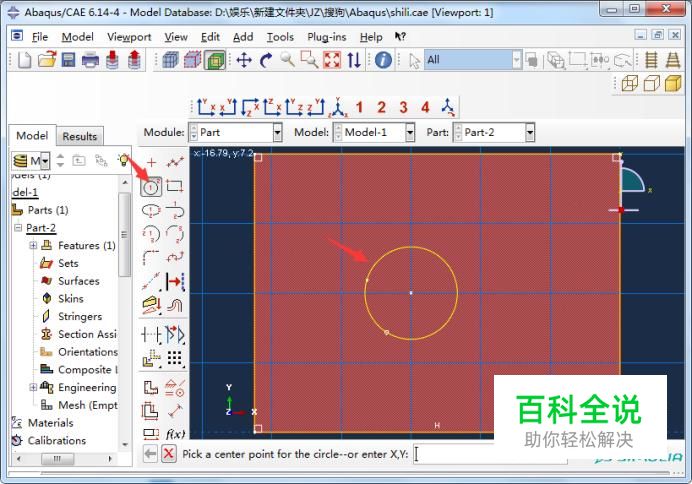Image resolution: width=692 pixels, height=484 pixels.
Task: Apply custom view 1
Action: click(359, 107)
